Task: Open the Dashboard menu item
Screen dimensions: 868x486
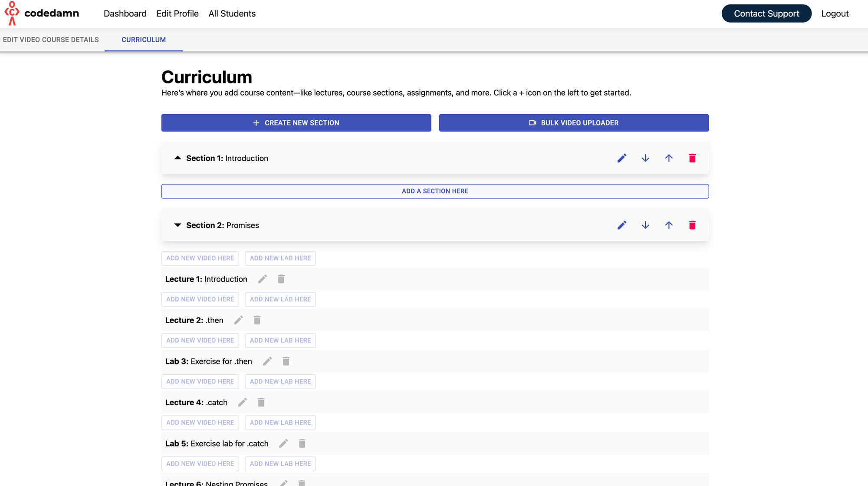Action: (125, 13)
